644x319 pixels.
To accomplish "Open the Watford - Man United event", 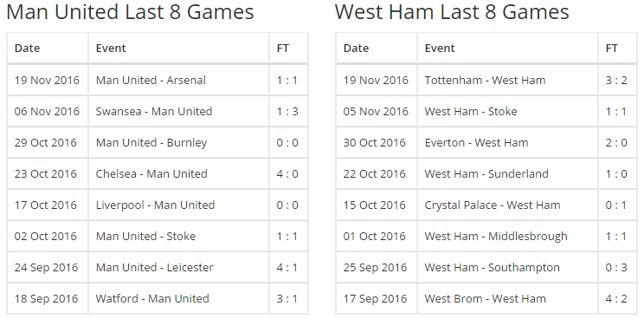I will pyautogui.click(x=152, y=299).
